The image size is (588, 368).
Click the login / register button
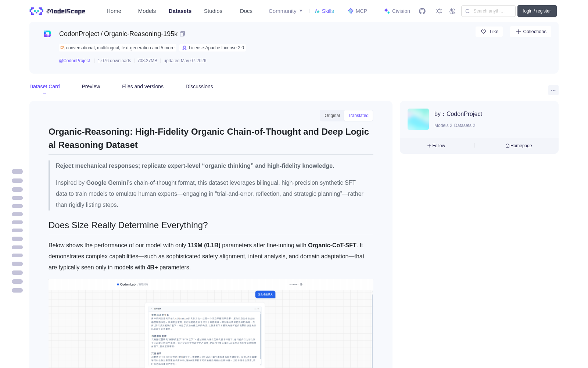pos(537,11)
